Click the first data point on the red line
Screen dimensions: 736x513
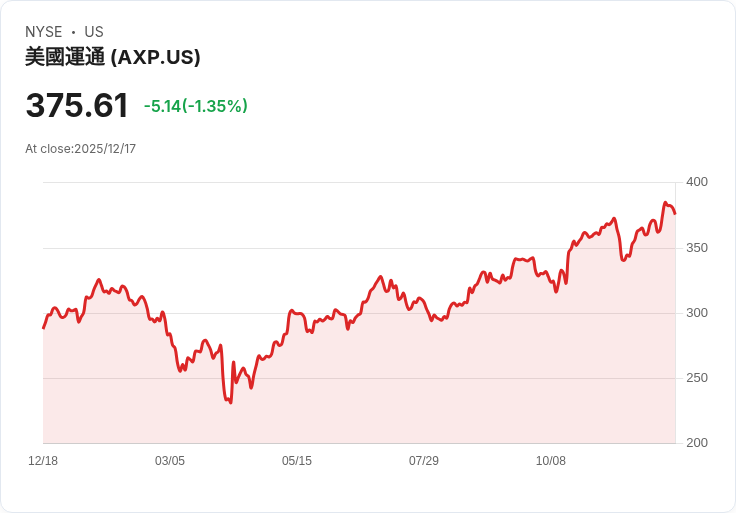tap(43, 328)
